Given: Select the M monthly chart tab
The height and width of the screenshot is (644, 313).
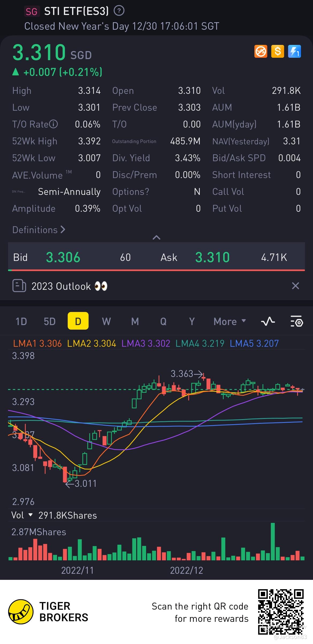Looking at the screenshot, I should point(135,321).
